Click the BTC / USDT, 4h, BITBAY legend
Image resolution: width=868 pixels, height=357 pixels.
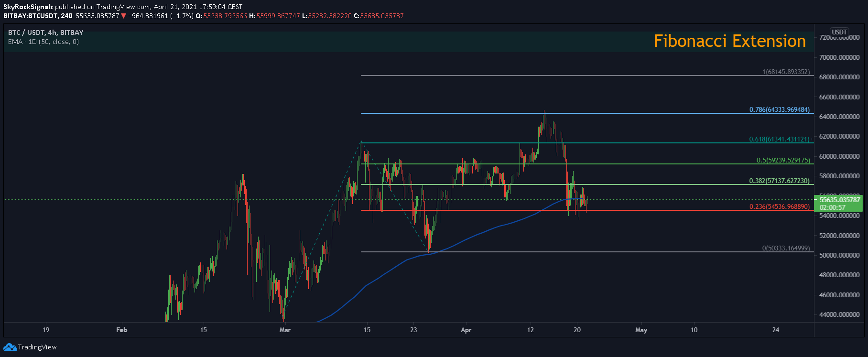(x=46, y=32)
